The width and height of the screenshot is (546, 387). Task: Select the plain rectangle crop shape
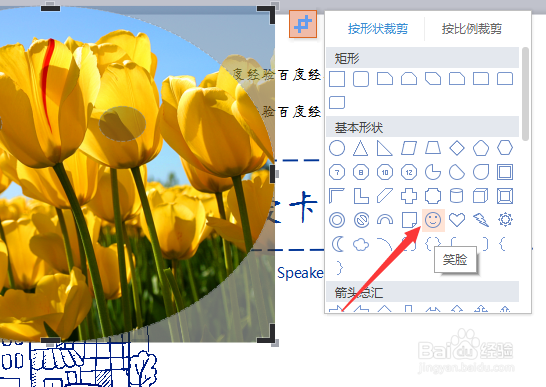point(337,79)
